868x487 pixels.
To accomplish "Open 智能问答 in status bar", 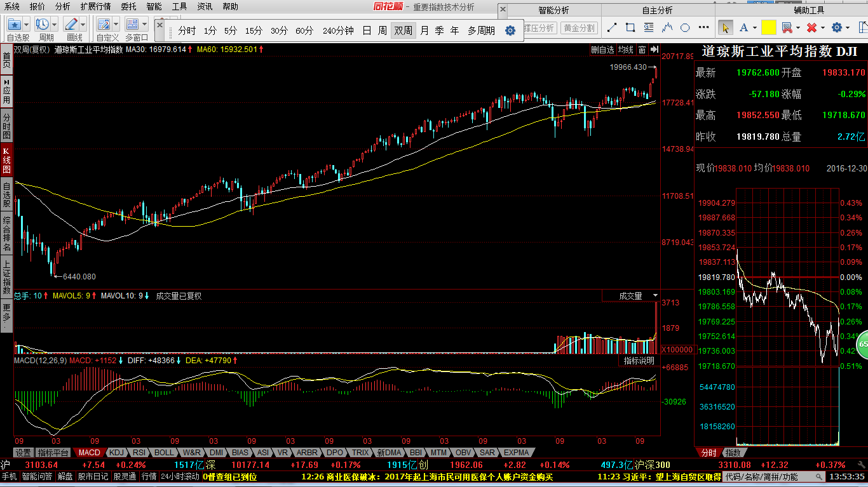I will [37, 476].
